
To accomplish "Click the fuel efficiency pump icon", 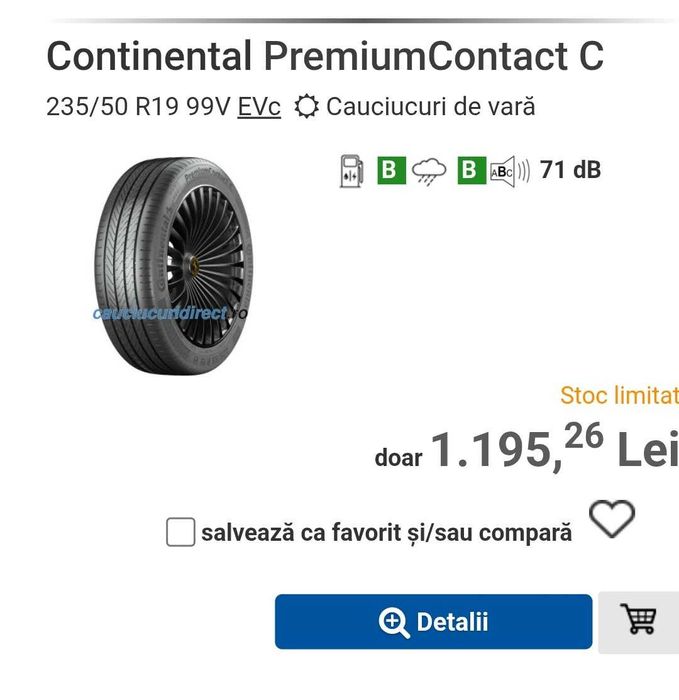I will 352,170.
